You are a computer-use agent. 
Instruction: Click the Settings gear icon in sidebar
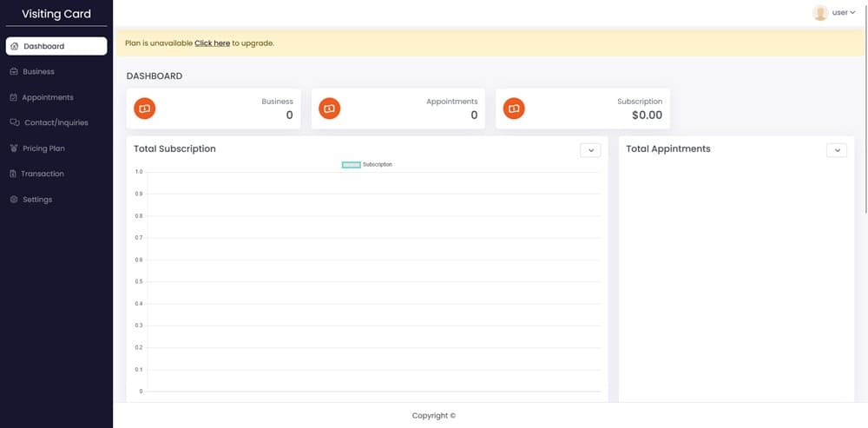(x=14, y=200)
